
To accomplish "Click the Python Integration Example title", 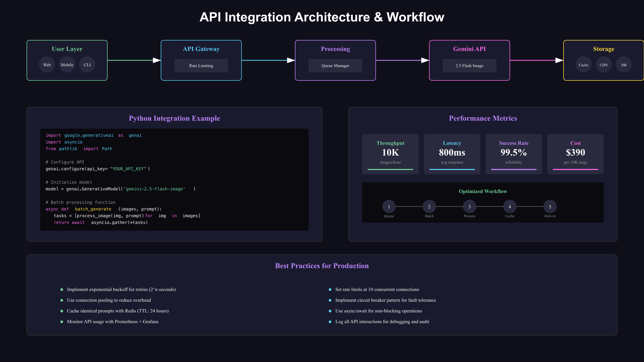I will [174, 118].
